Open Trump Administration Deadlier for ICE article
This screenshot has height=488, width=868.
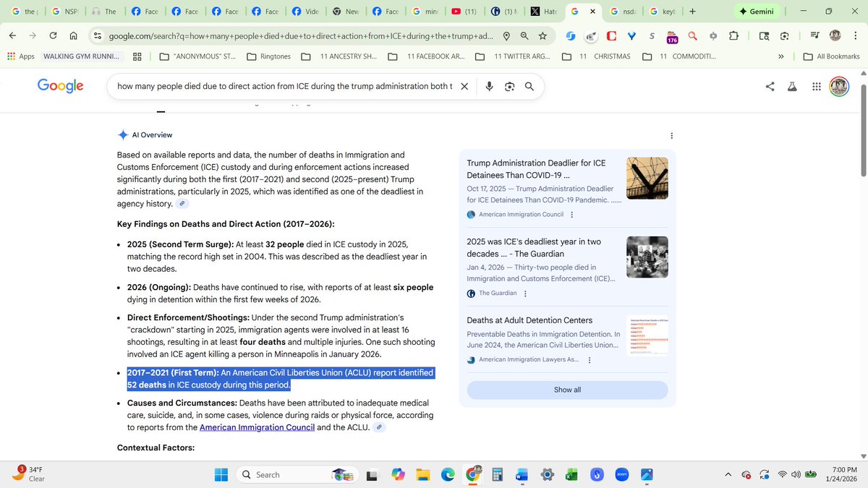536,169
